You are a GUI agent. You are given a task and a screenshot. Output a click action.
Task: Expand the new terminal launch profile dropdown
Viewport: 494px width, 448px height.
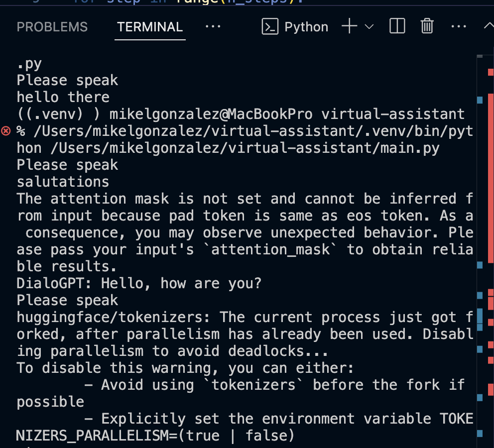tap(369, 27)
